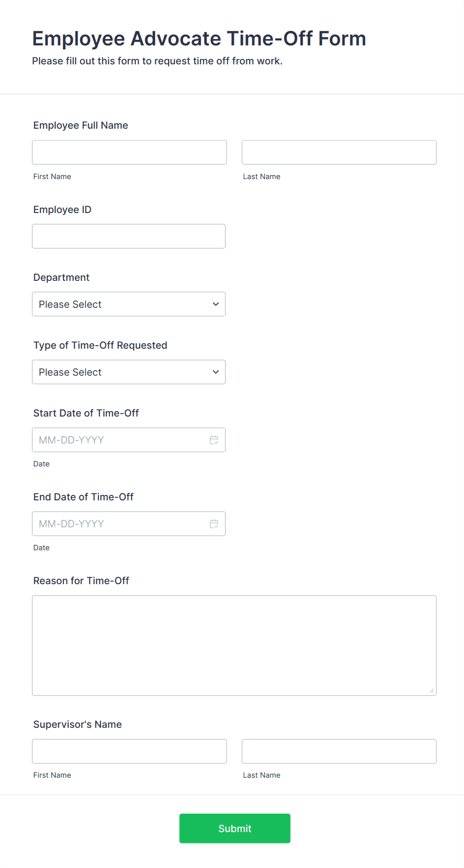
Task: Click the Reason for Time-Off label
Action: 81,581
